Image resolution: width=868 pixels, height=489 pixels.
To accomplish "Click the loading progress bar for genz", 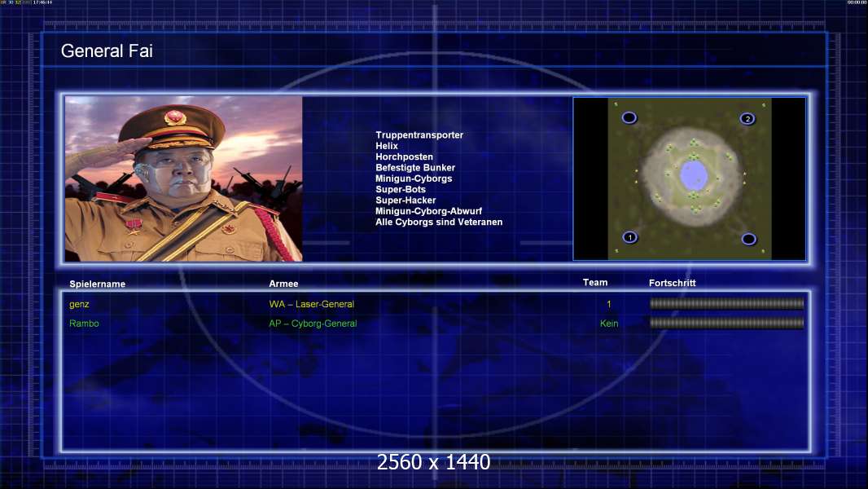I will [x=727, y=303].
